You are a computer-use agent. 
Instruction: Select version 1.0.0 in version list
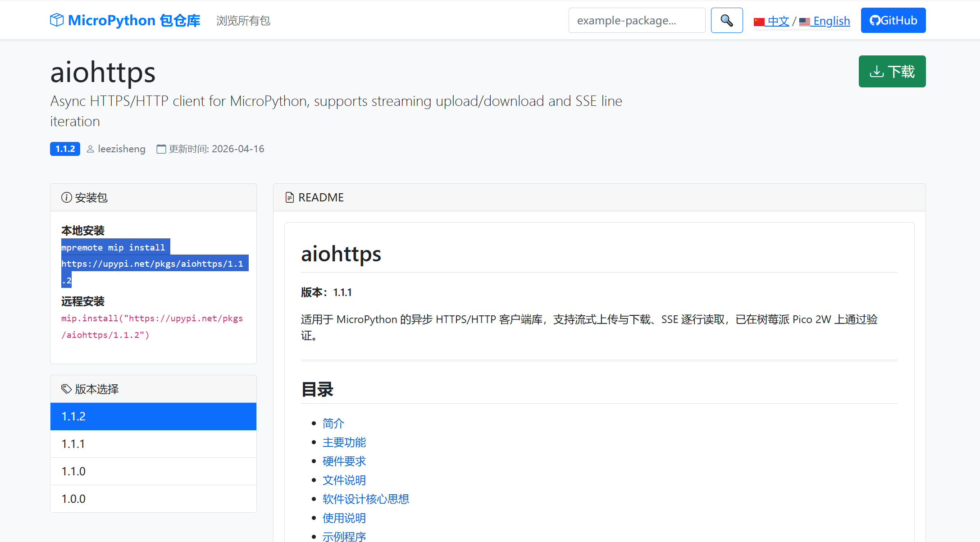tap(153, 499)
